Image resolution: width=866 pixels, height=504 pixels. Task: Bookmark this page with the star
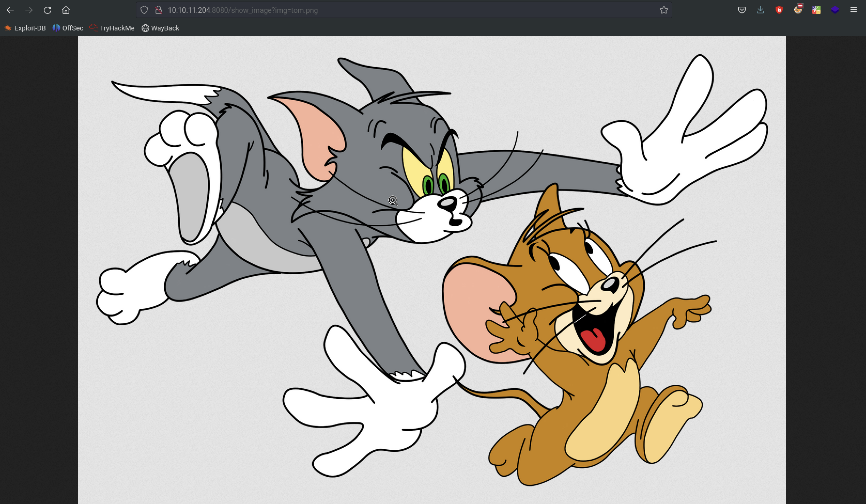click(x=664, y=10)
